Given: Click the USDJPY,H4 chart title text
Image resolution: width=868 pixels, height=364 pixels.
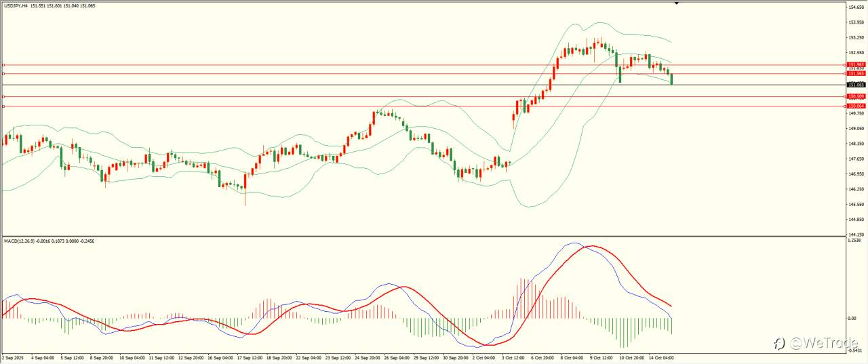Looking at the screenshot, I should (x=16, y=5).
